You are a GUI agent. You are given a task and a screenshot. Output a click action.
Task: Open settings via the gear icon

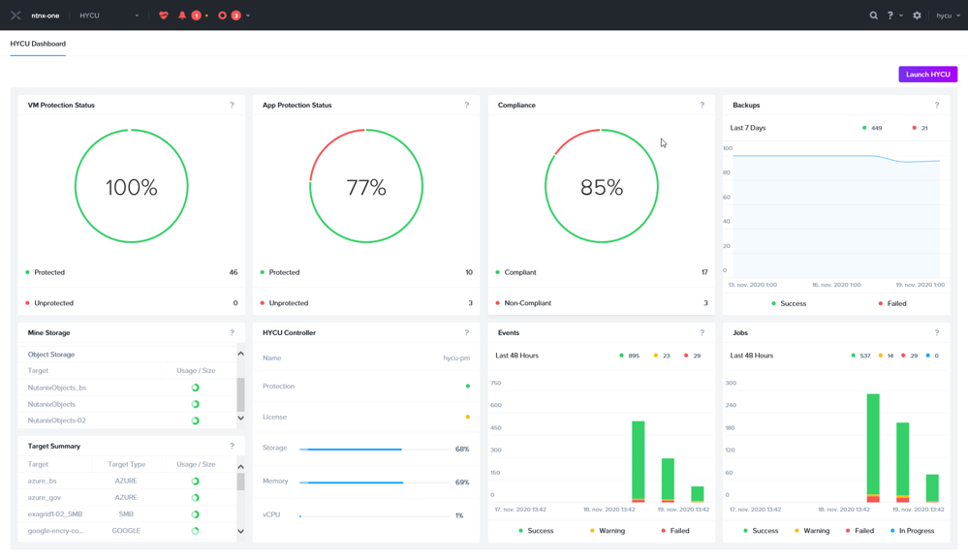(x=916, y=15)
